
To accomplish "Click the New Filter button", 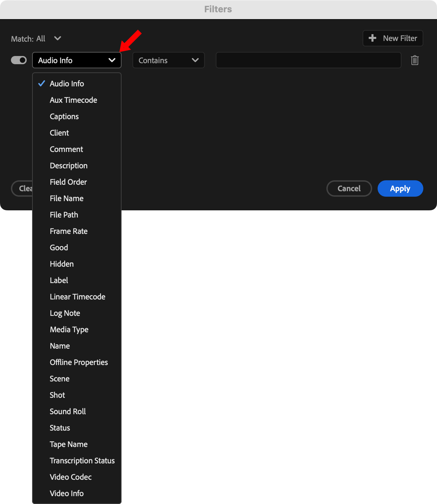I will coord(393,38).
